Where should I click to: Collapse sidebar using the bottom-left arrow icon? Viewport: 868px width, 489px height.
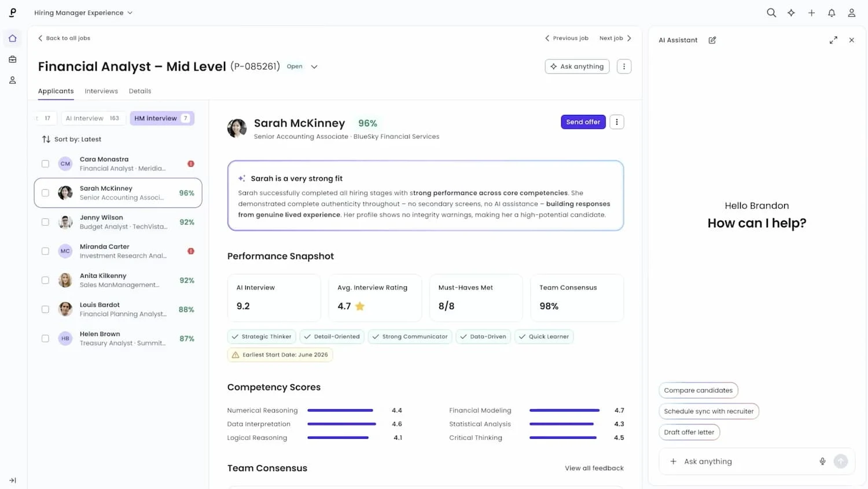point(13,480)
